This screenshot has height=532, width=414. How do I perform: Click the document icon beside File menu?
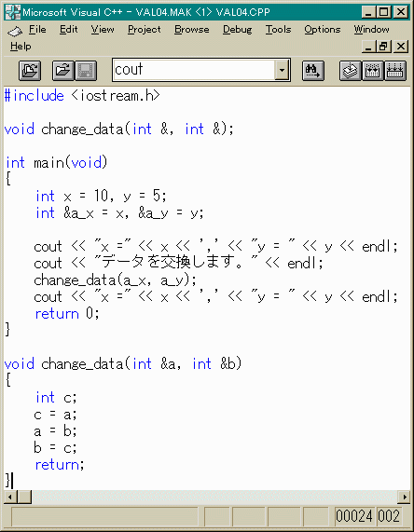(x=15, y=32)
